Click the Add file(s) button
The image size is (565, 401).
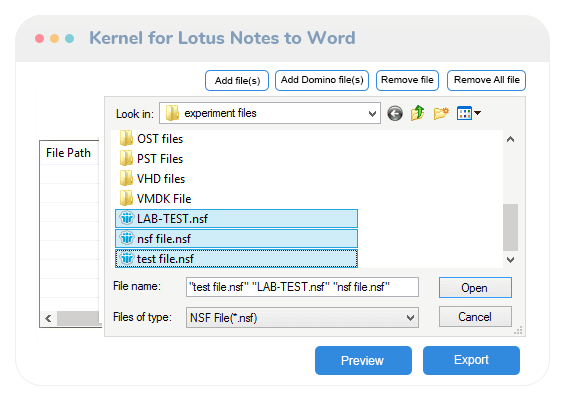point(237,80)
